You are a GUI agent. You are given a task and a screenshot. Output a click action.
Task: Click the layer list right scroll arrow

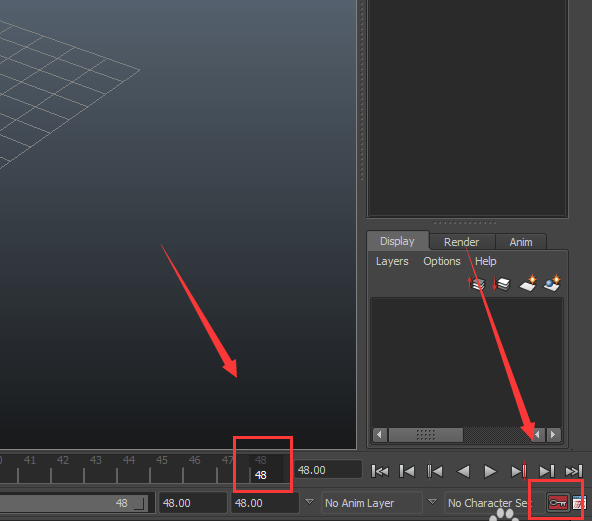click(x=553, y=435)
